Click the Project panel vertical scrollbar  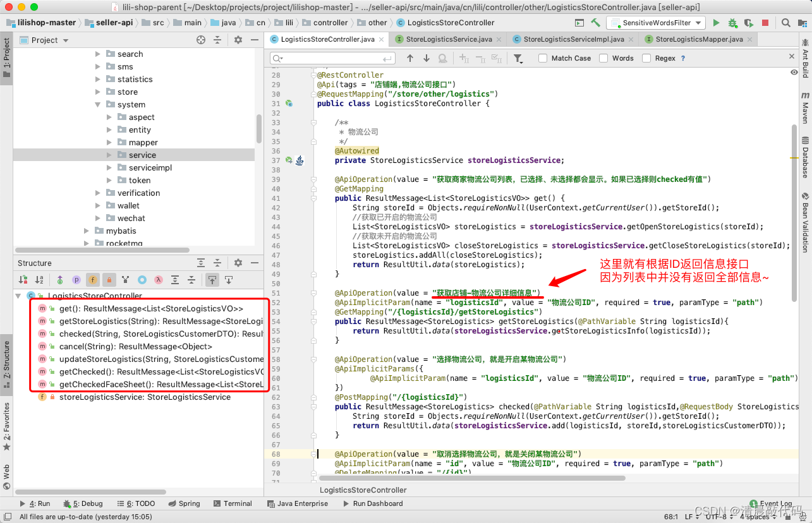(258, 129)
